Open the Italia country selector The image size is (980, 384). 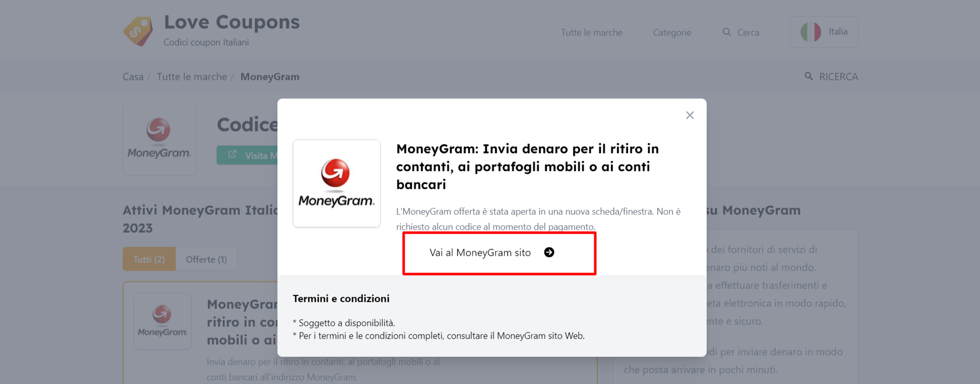(x=824, y=32)
